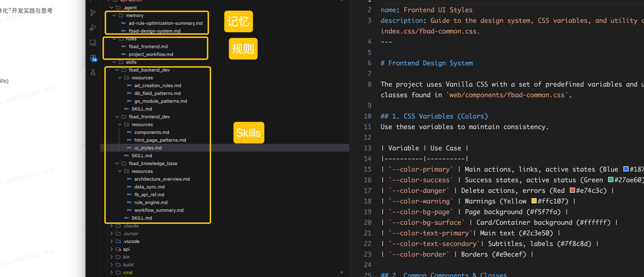
Task: Select ui_styles.md in the explorer
Action: (148, 148)
